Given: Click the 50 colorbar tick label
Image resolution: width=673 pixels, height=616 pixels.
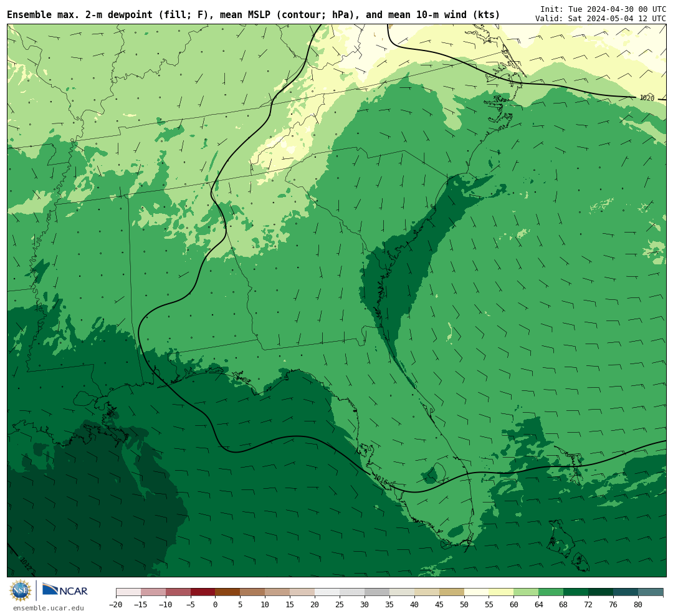Looking at the screenshot, I should (x=464, y=605).
